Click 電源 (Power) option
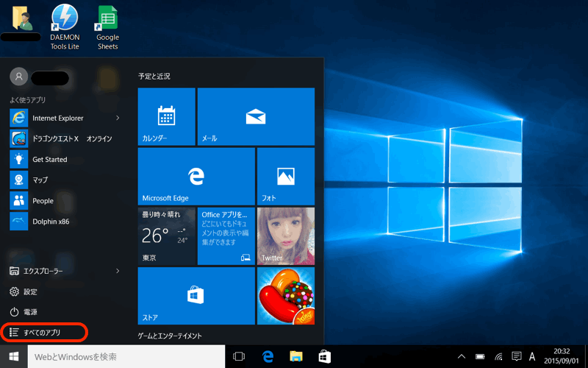 29,312
